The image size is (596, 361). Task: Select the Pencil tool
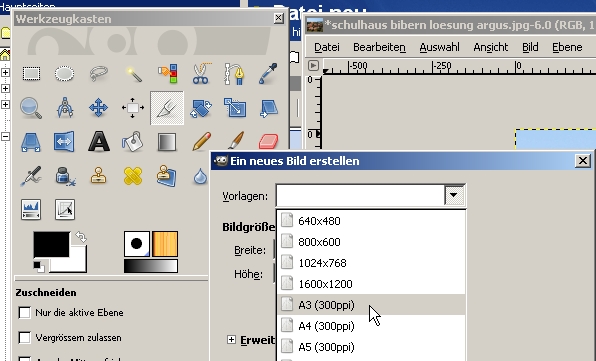coord(201,141)
